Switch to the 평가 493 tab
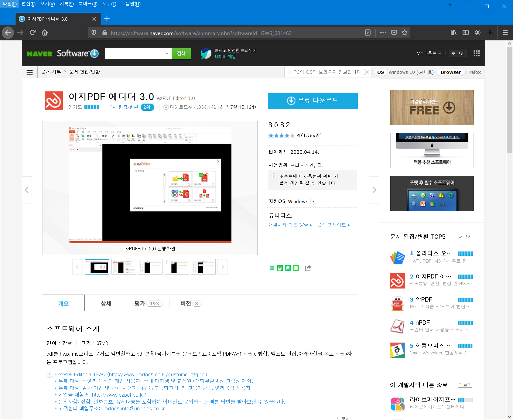 coord(149,303)
